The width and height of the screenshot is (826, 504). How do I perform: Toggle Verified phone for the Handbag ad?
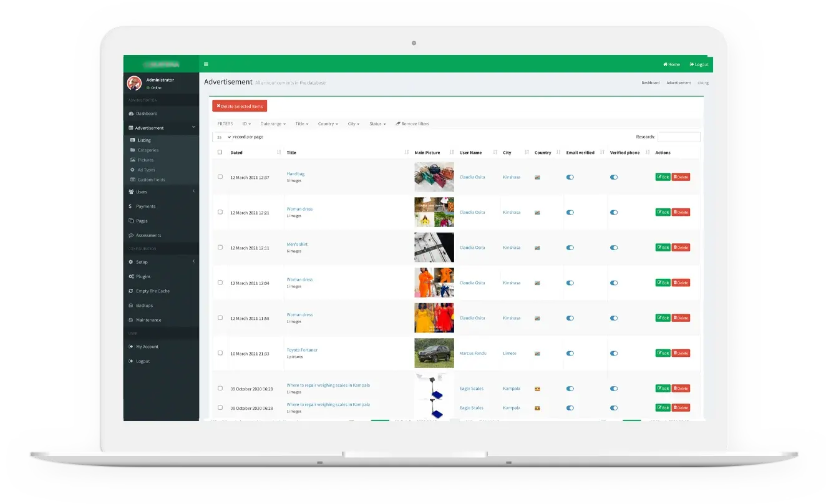click(x=614, y=177)
